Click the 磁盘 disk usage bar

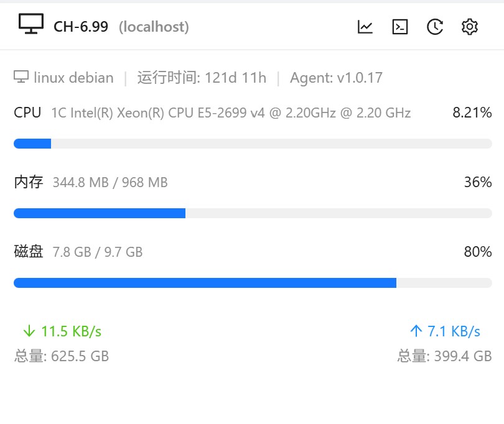253,283
